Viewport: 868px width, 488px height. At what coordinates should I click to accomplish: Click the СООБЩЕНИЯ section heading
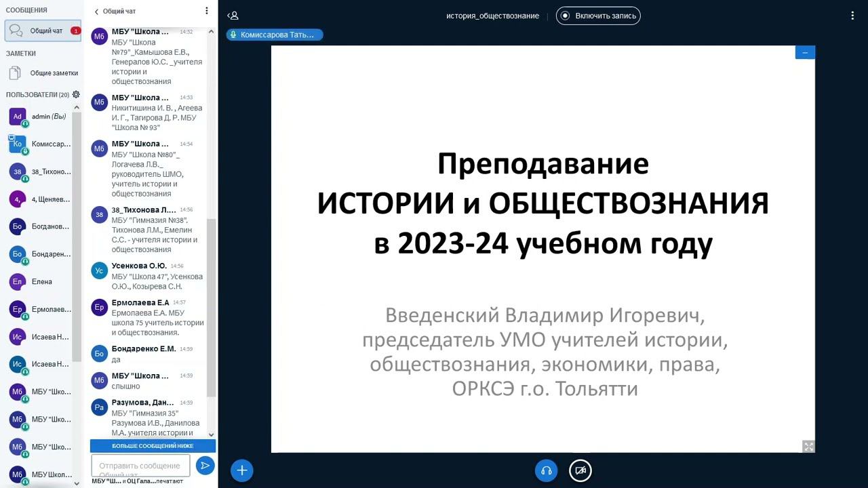click(x=27, y=10)
